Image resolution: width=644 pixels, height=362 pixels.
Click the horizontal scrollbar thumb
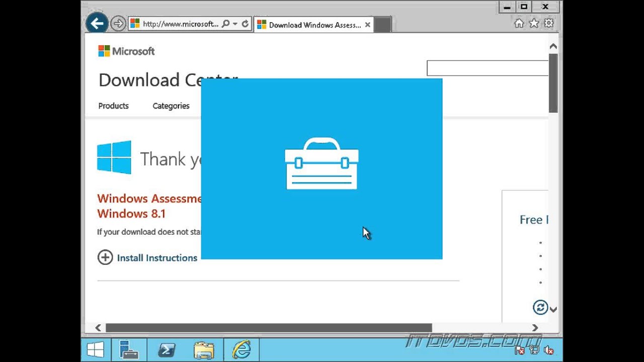[269, 328]
